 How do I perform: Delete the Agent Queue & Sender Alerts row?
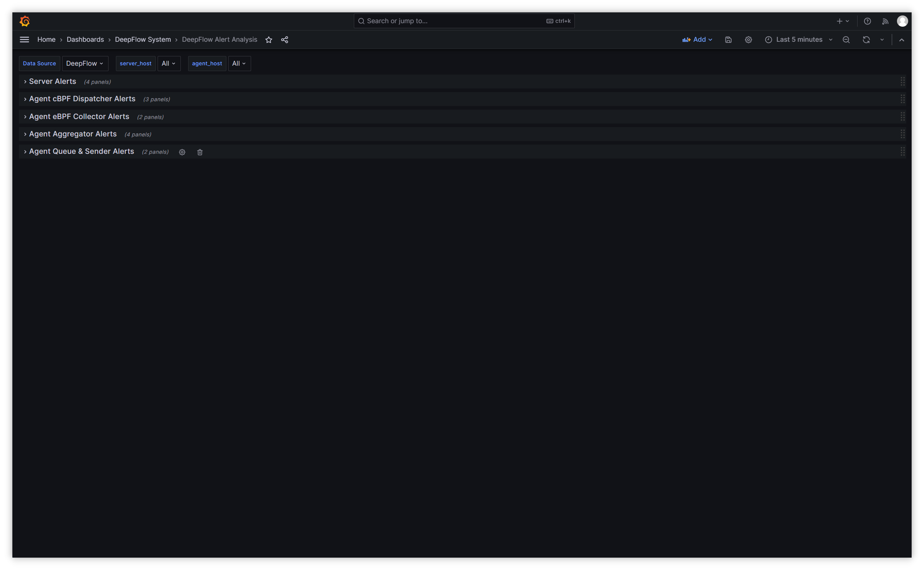pyautogui.click(x=200, y=152)
